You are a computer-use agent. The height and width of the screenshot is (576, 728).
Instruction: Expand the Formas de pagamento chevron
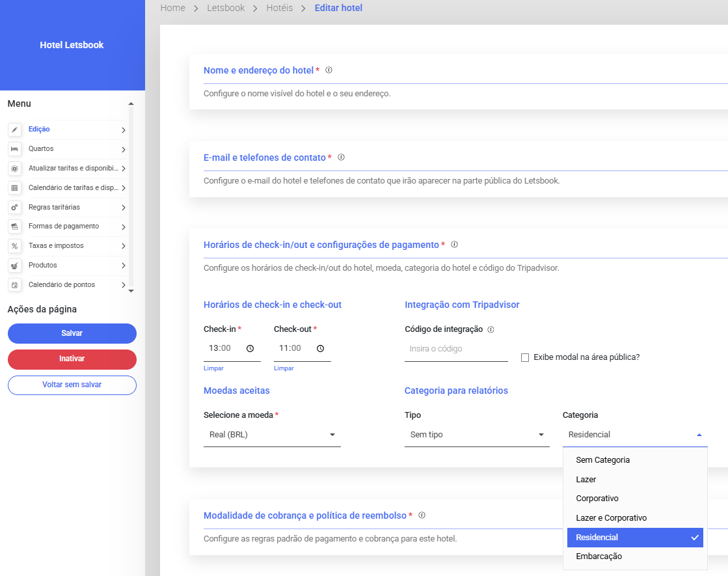pyautogui.click(x=124, y=227)
